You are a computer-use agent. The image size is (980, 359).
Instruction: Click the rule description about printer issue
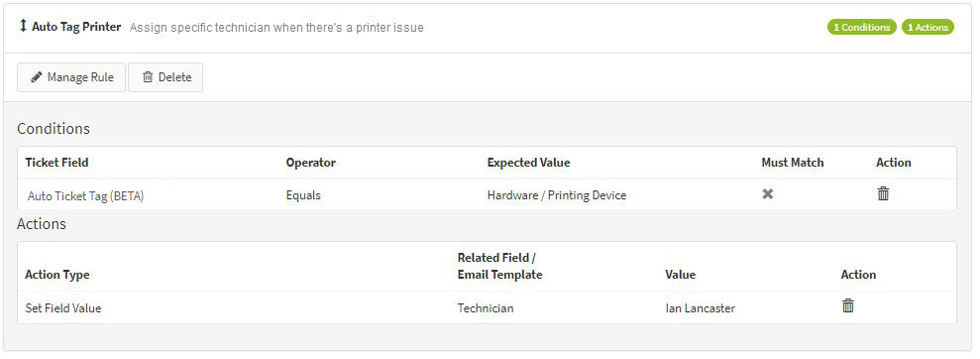[x=276, y=28]
